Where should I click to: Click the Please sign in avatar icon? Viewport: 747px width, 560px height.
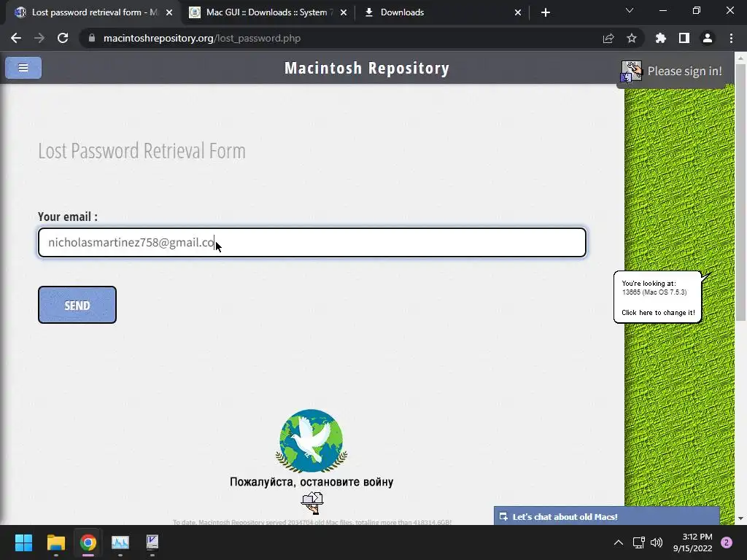tap(632, 71)
